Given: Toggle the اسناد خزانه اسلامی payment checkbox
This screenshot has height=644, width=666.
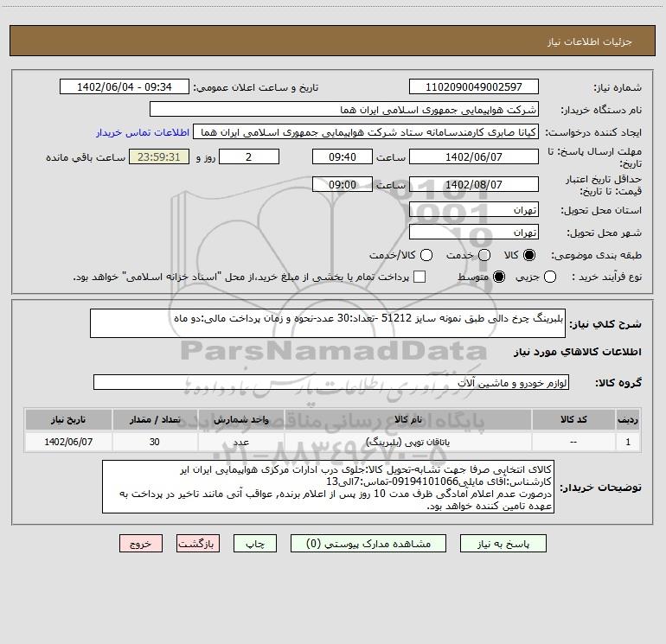Looking at the screenshot, I should click(419, 277).
